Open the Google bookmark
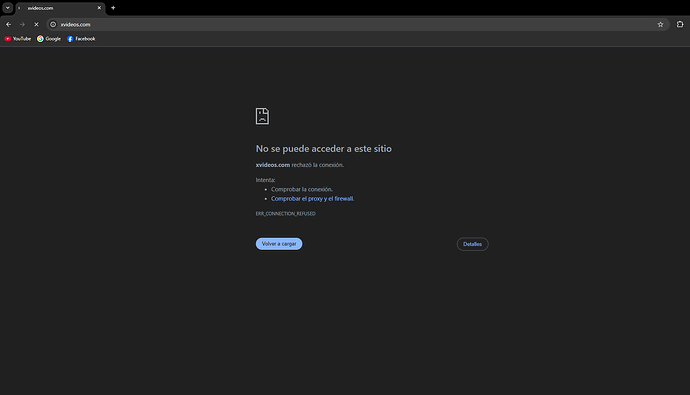 pyautogui.click(x=49, y=39)
